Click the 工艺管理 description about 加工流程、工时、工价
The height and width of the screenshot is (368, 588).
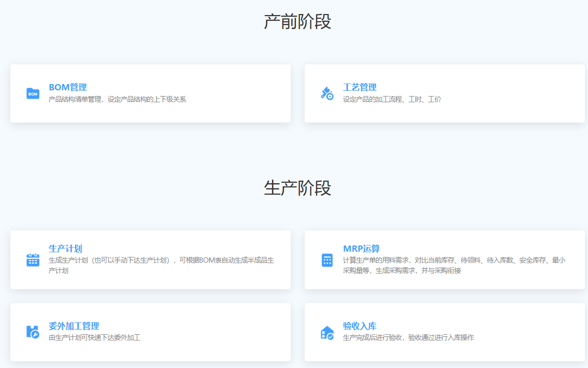coord(392,99)
